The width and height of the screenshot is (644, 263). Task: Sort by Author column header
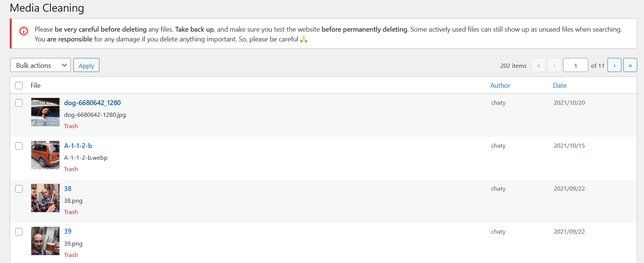[x=500, y=86]
